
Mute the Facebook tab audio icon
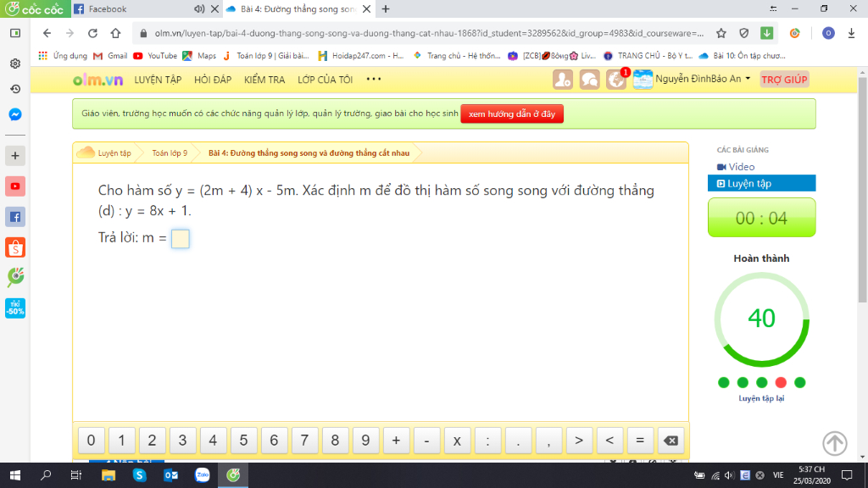(x=199, y=8)
